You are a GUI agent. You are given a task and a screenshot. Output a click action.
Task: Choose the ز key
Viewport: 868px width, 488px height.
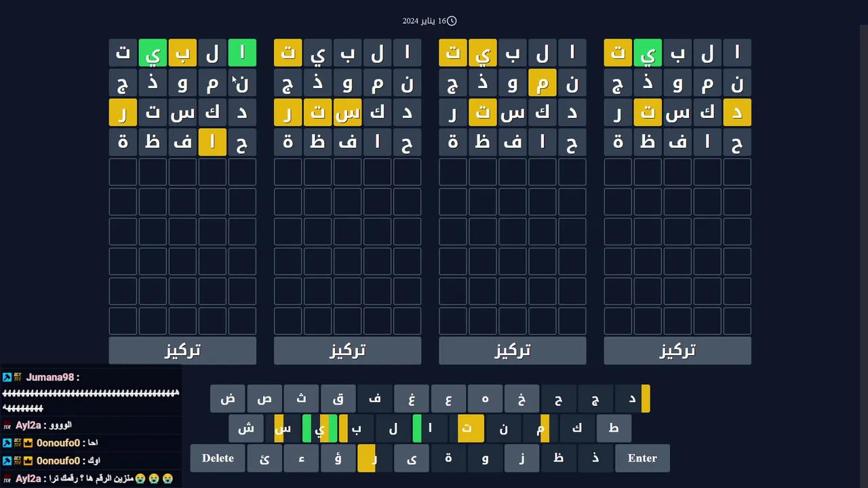[521, 458]
